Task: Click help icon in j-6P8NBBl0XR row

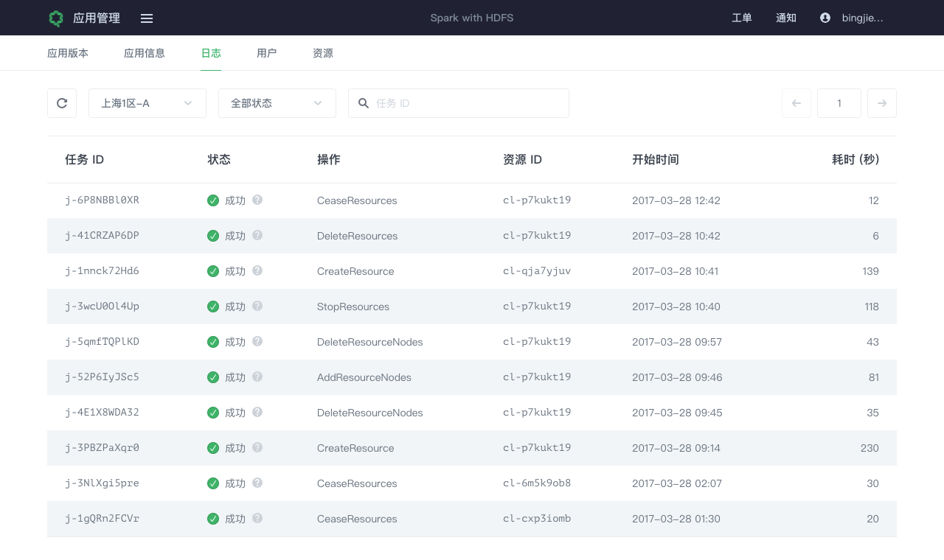Action: [257, 200]
